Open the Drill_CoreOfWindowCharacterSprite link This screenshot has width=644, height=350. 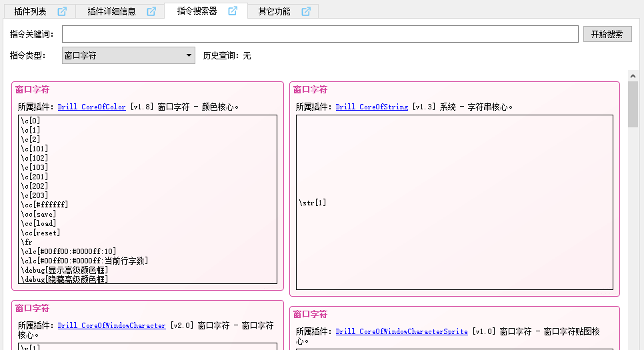click(403, 331)
